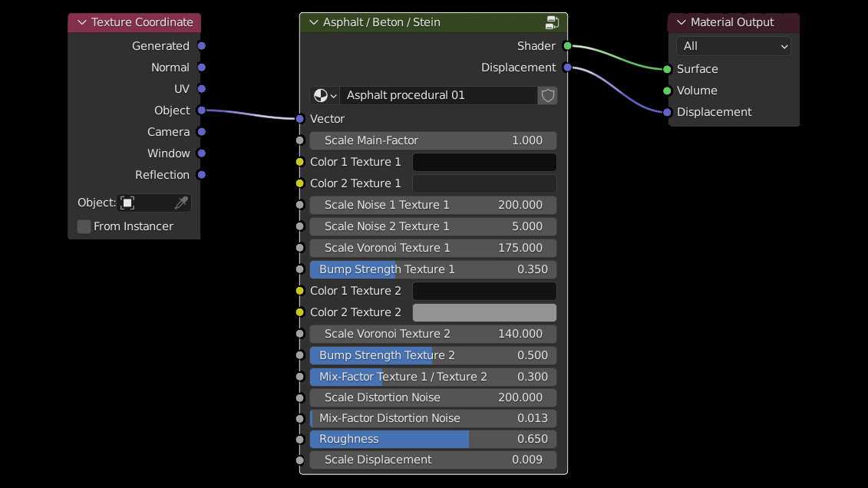Open the Color 2 Texture 2 gray swatch
This screenshot has width=868, height=488.
click(x=484, y=312)
